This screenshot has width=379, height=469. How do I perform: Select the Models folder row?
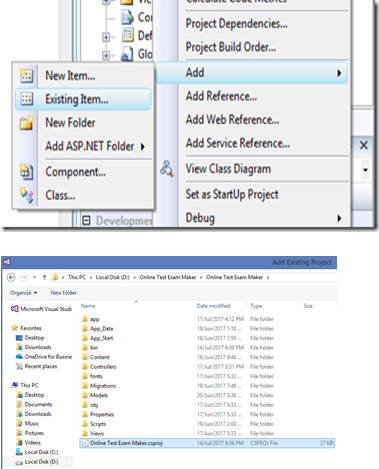coord(207,395)
